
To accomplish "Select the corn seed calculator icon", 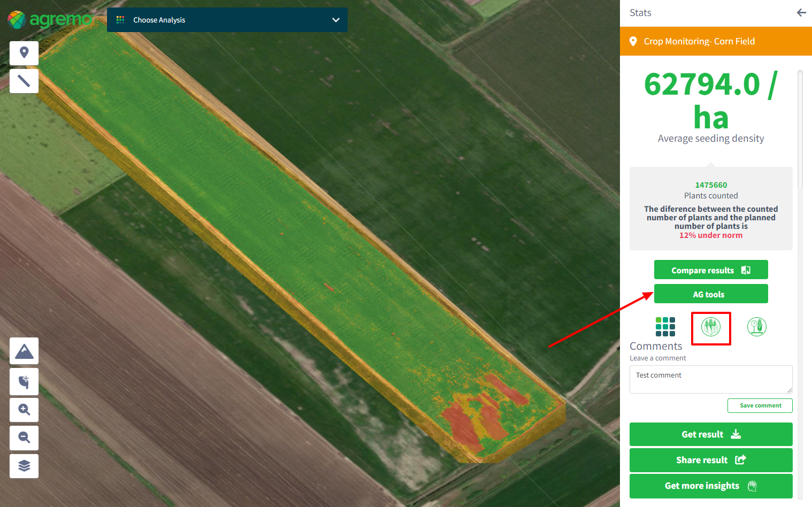I will [x=711, y=327].
